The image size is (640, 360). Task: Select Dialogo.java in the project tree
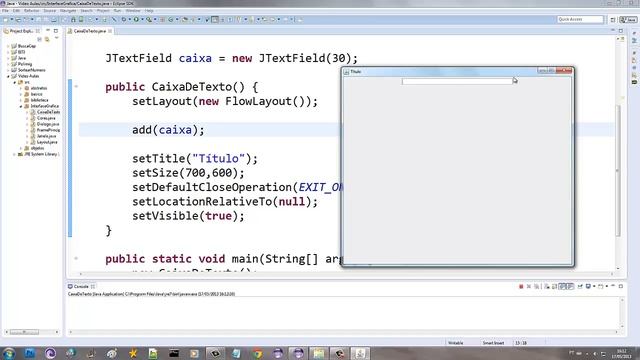[x=47, y=124]
